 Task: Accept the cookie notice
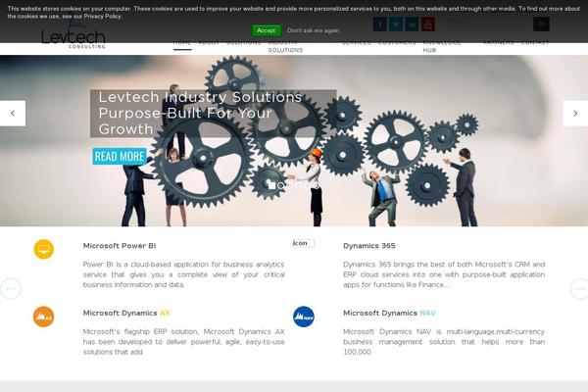click(x=267, y=30)
